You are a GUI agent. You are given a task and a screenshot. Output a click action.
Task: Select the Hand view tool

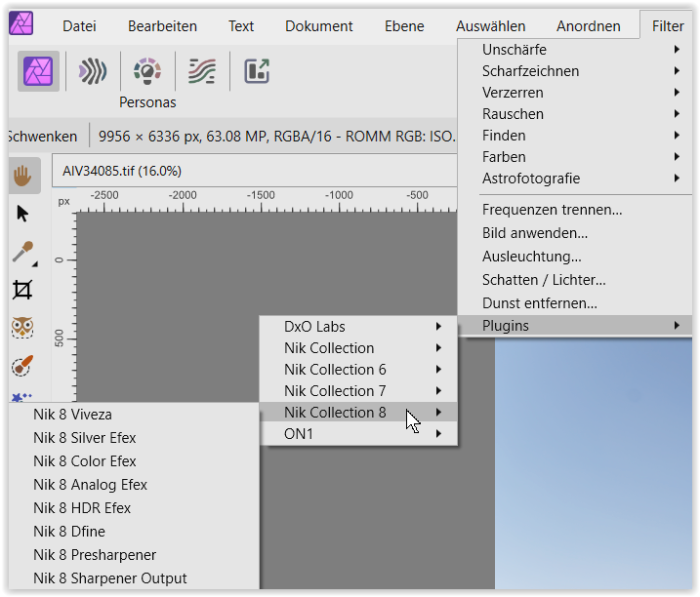point(22,176)
